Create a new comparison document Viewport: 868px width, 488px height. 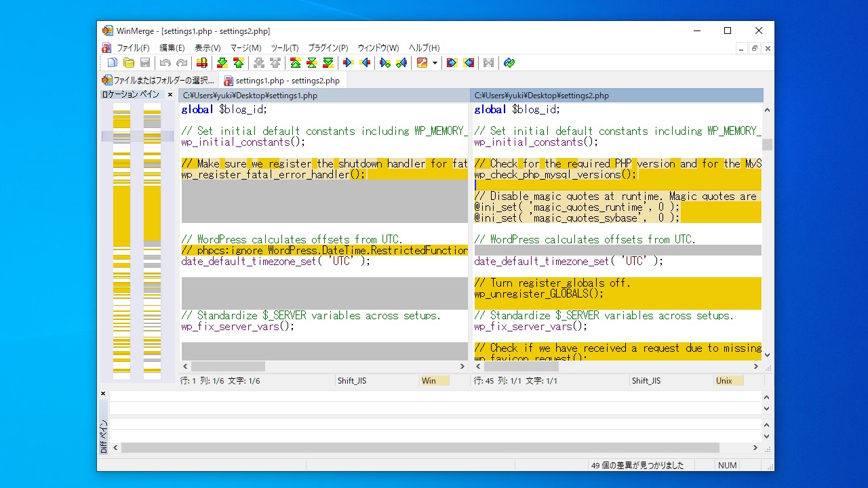113,63
